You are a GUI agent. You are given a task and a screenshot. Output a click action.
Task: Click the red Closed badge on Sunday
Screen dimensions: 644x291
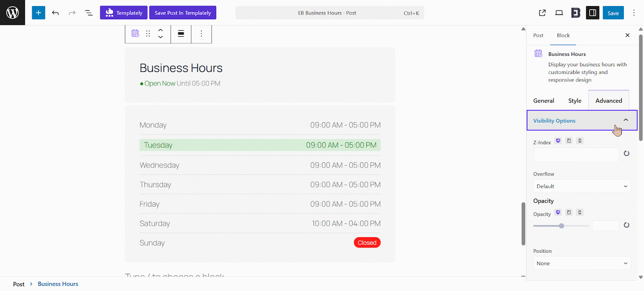[367, 242]
